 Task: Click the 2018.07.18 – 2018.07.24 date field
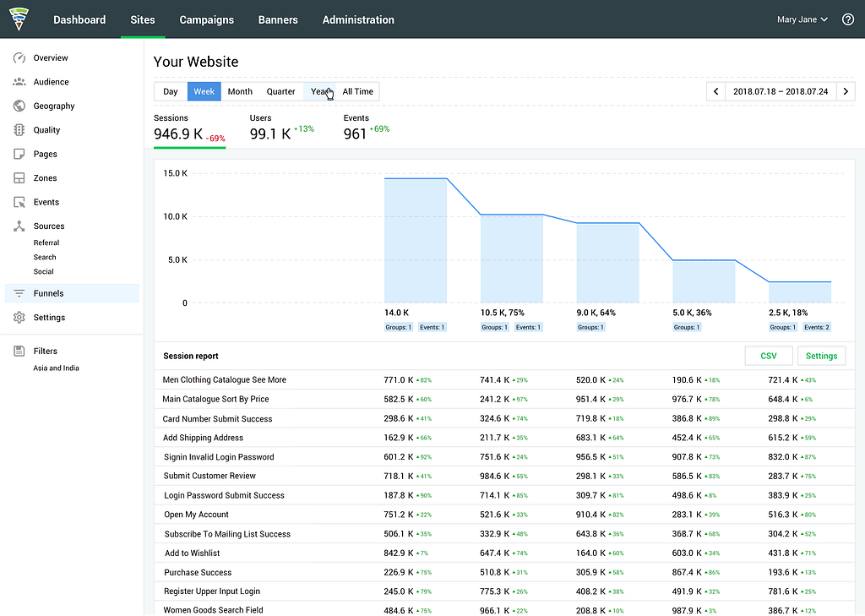[x=781, y=91]
